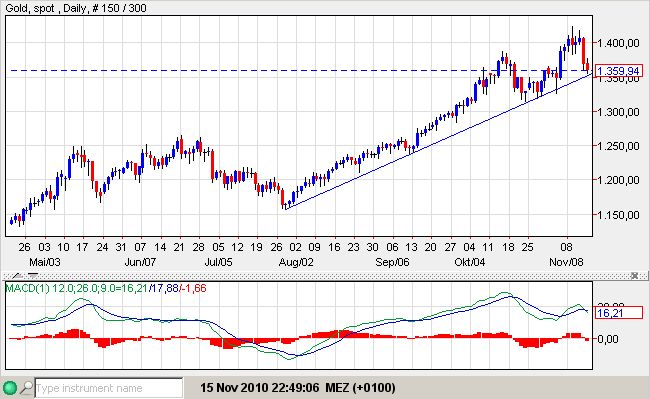Move MACD panel up using up-arrow icon
The height and width of the screenshot is (399, 650).
point(17,275)
